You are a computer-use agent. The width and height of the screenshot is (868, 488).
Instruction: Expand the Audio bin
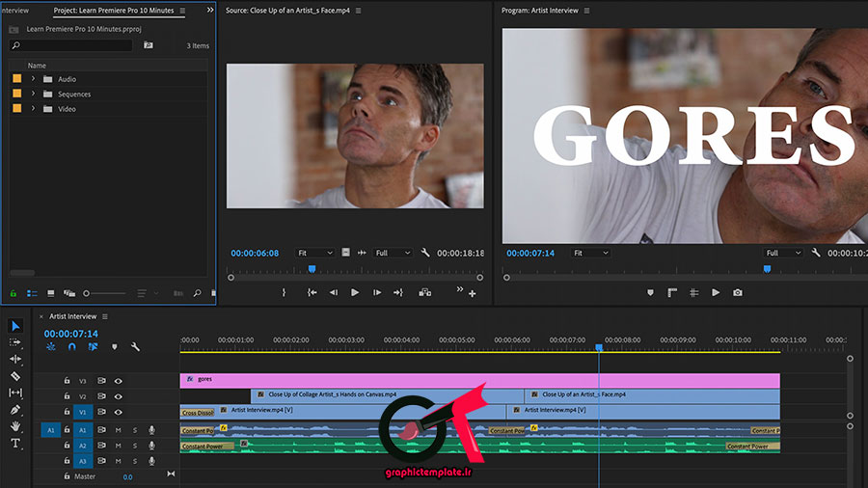click(x=33, y=78)
